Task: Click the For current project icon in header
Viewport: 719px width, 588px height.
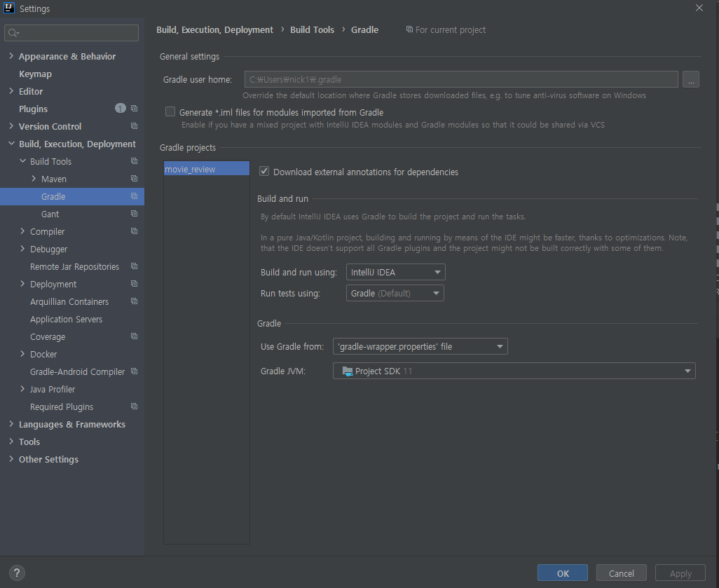Action: 409,29
